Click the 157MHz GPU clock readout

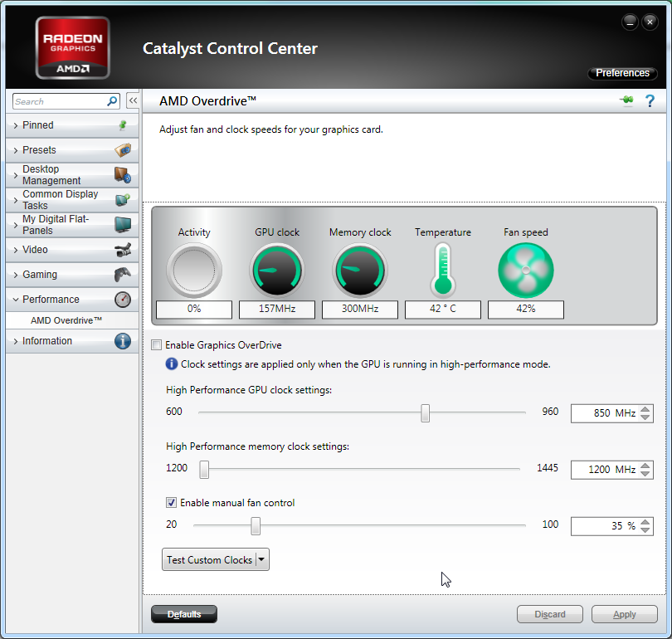[277, 309]
